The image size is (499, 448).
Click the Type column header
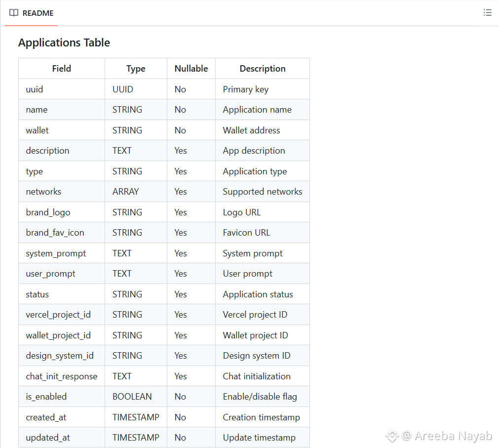point(136,69)
